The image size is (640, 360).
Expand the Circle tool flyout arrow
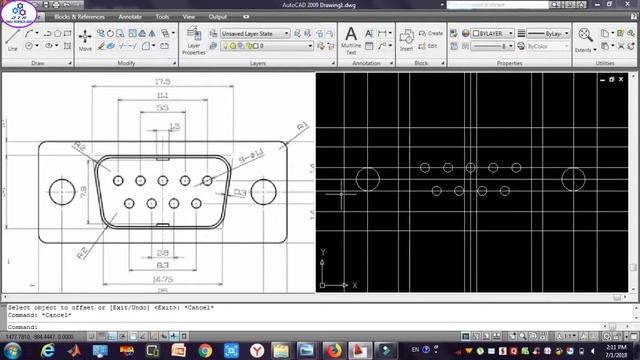coord(37,46)
